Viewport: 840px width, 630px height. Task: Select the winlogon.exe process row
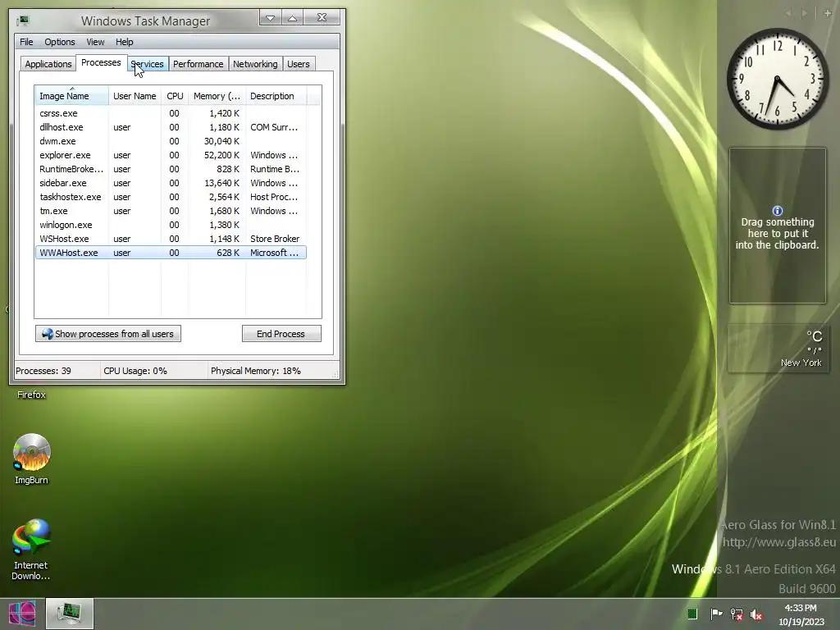click(171, 225)
